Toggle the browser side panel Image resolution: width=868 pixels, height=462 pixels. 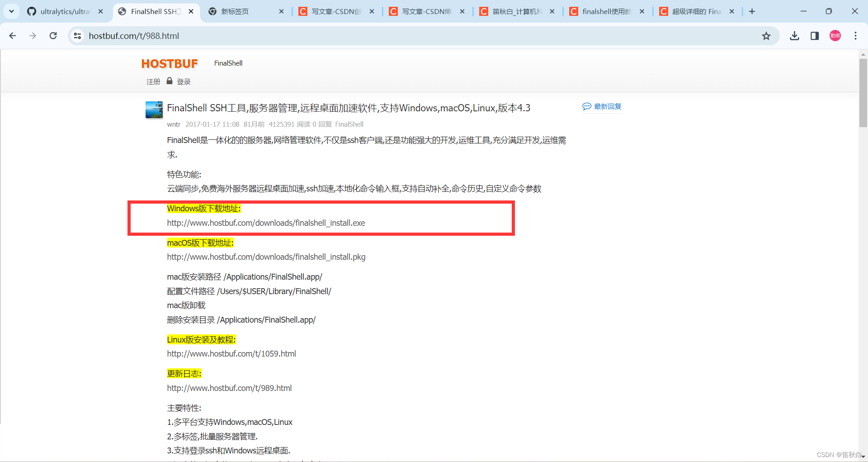[x=815, y=36]
